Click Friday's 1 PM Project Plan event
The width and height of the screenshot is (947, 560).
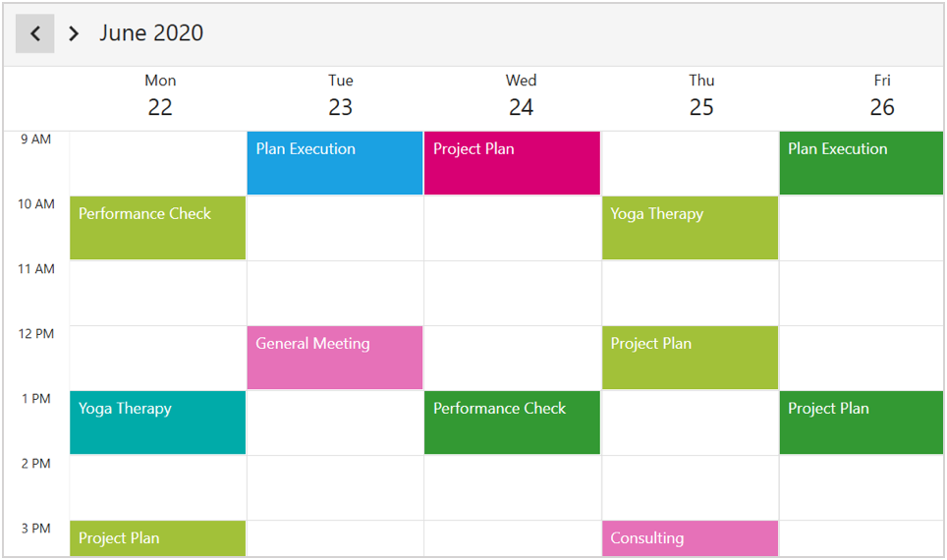[861, 422]
